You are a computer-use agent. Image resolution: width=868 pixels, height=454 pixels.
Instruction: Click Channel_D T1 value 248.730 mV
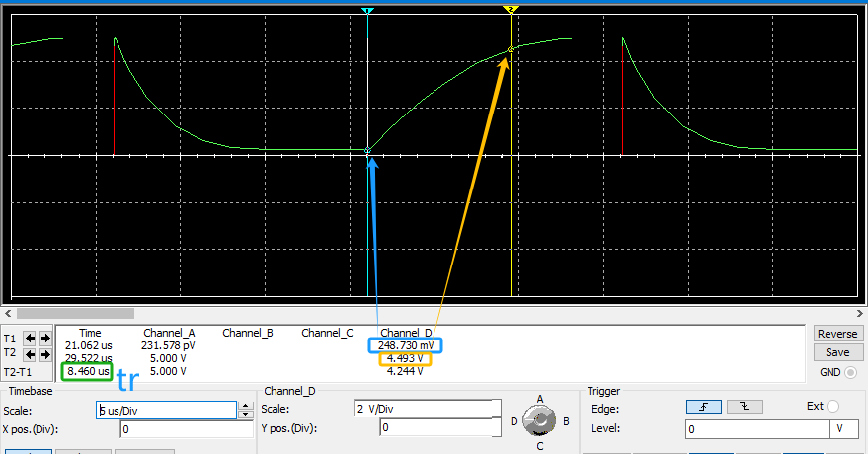tap(406, 345)
